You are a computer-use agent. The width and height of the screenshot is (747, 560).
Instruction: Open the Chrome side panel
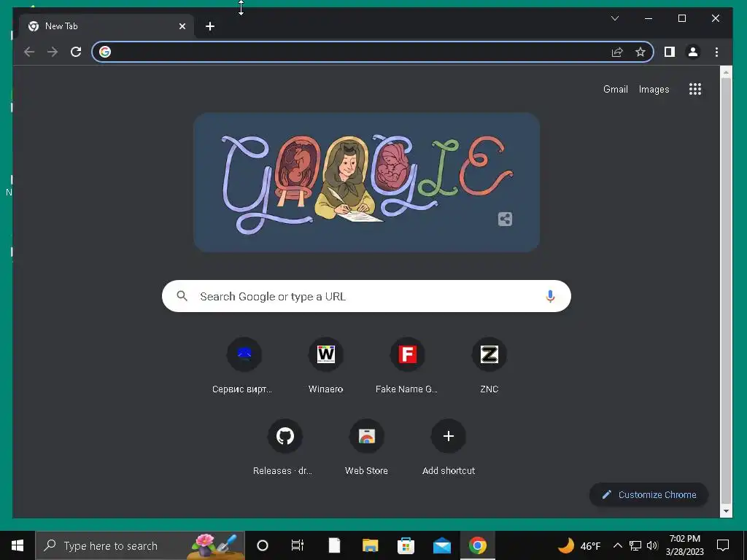click(670, 52)
